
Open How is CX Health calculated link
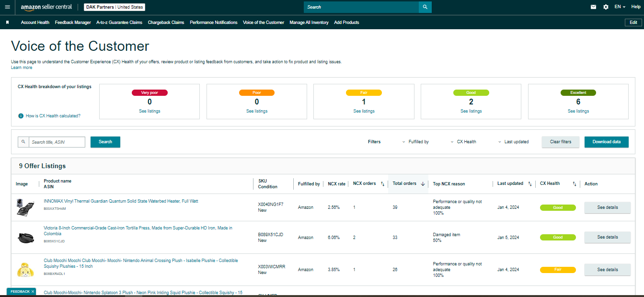53,116
